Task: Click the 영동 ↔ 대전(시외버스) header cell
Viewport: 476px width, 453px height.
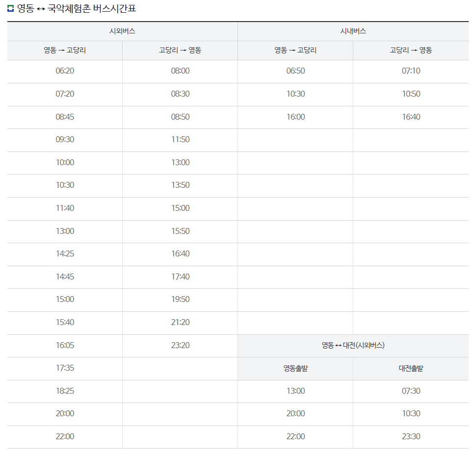Action: (353, 346)
